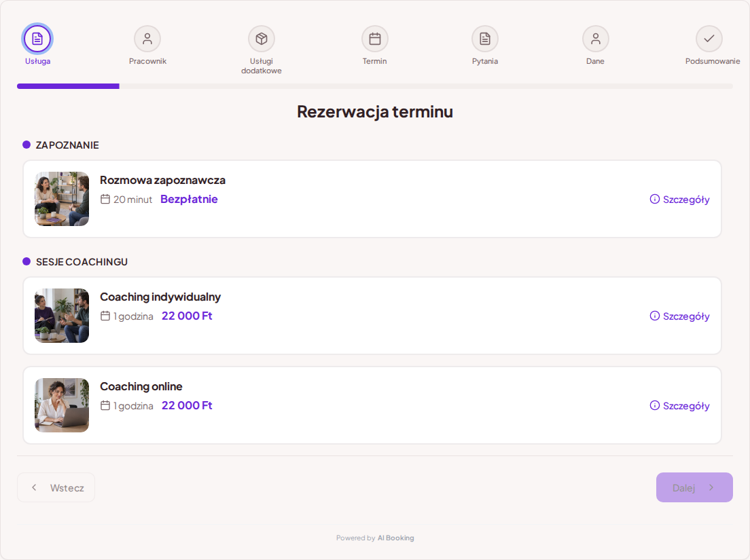This screenshot has width=750, height=560.
Task: Click 22 000 Ft under Coaching indywidualny
Action: pos(187,316)
